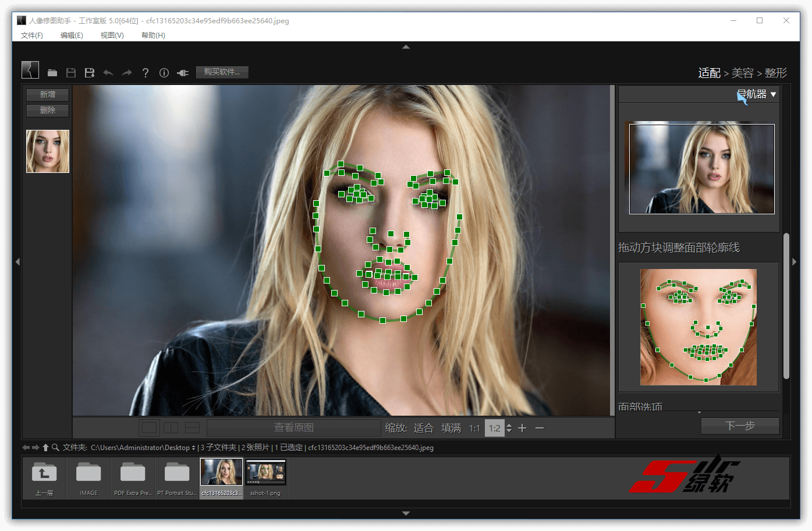The width and height of the screenshot is (812, 531).
Task: Click the 下一步 button
Action: pyautogui.click(x=740, y=426)
